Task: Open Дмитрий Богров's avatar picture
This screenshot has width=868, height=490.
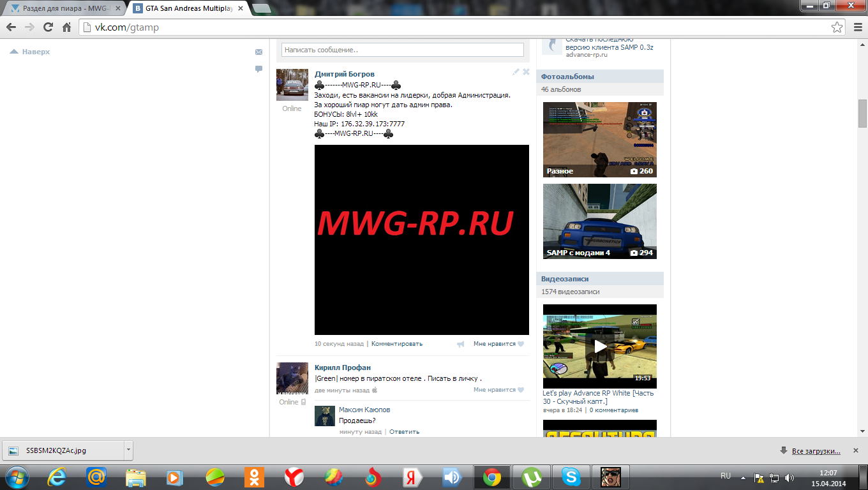Action: [292, 85]
